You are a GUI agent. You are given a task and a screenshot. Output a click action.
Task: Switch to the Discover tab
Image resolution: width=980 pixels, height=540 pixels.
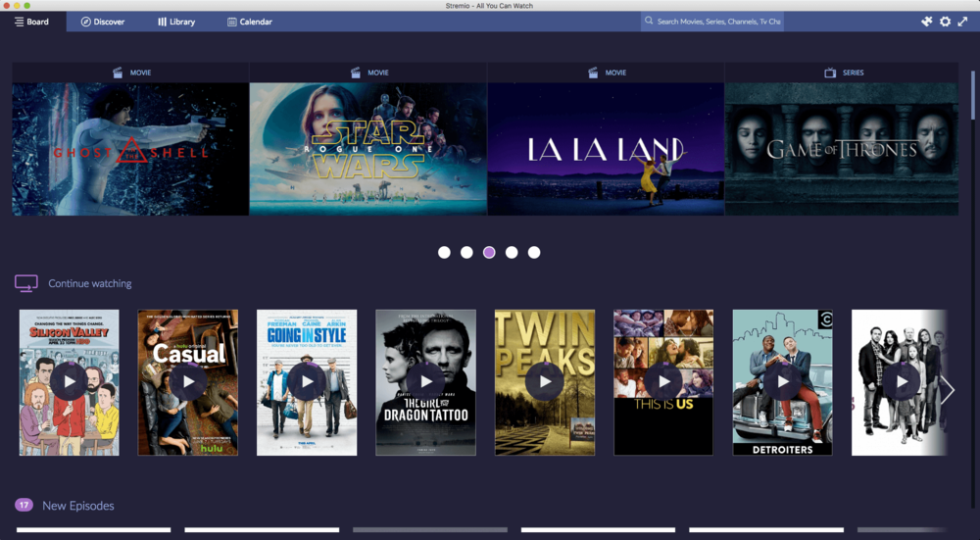tap(102, 22)
